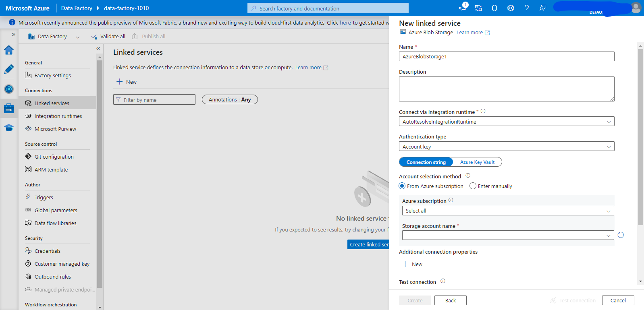Show Test connection info tooltip

(443, 281)
